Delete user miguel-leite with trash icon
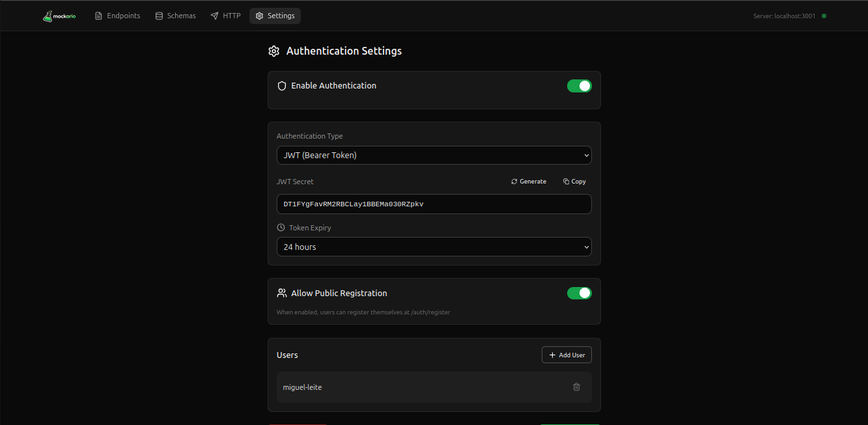Screen dimensions: 868x425 coord(576,387)
